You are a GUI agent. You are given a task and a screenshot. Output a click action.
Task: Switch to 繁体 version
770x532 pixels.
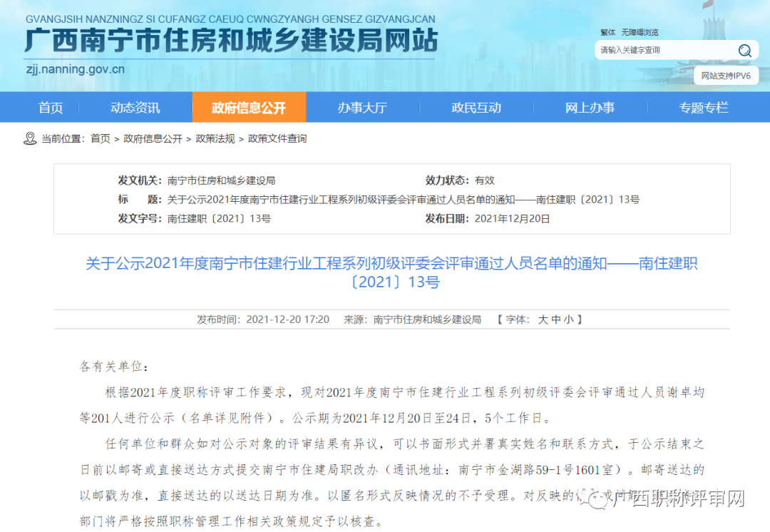[x=607, y=32]
